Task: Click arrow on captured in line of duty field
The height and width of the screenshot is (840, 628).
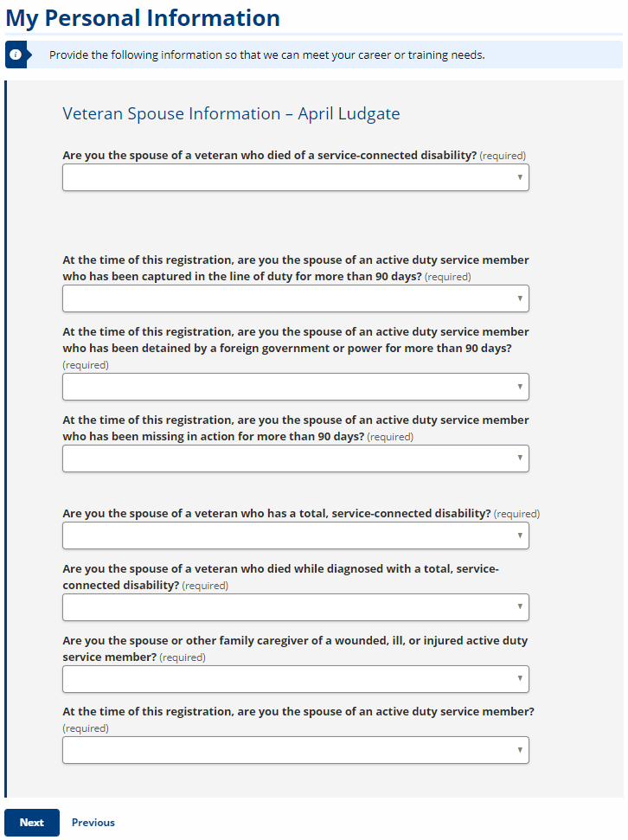Action: [x=520, y=298]
